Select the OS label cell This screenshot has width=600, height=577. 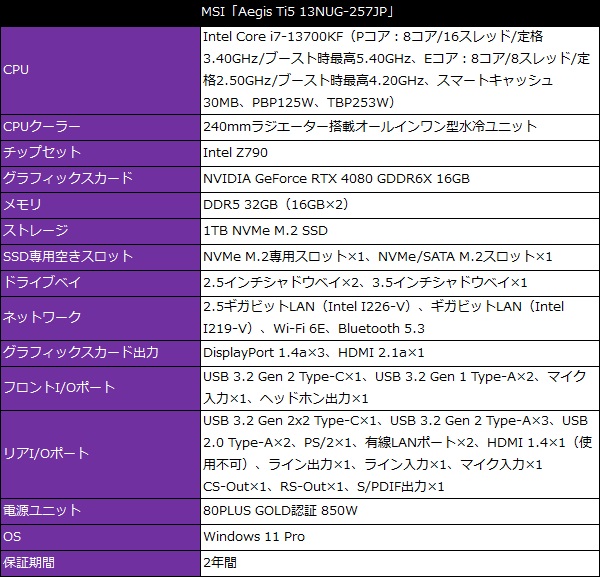pos(100,537)
